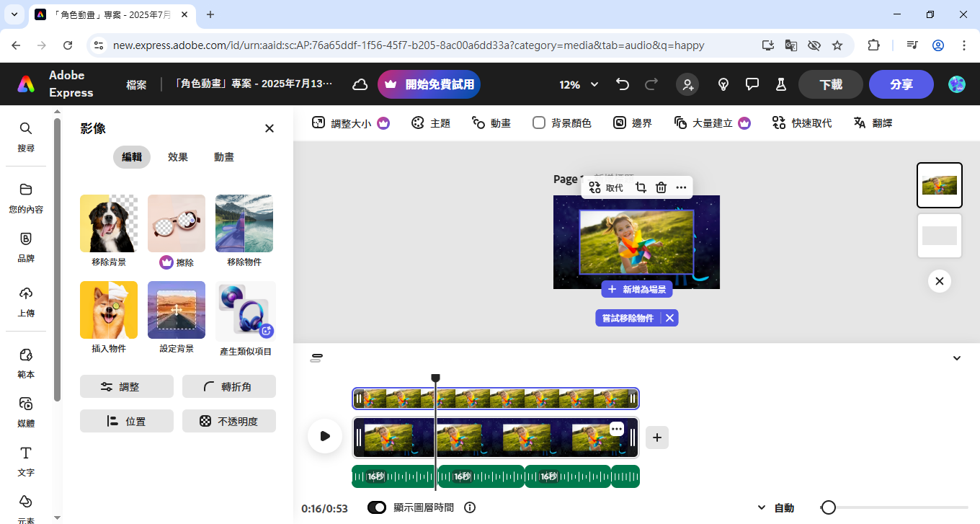
Task: Click the invite collaborator icon
Action: 687,84
